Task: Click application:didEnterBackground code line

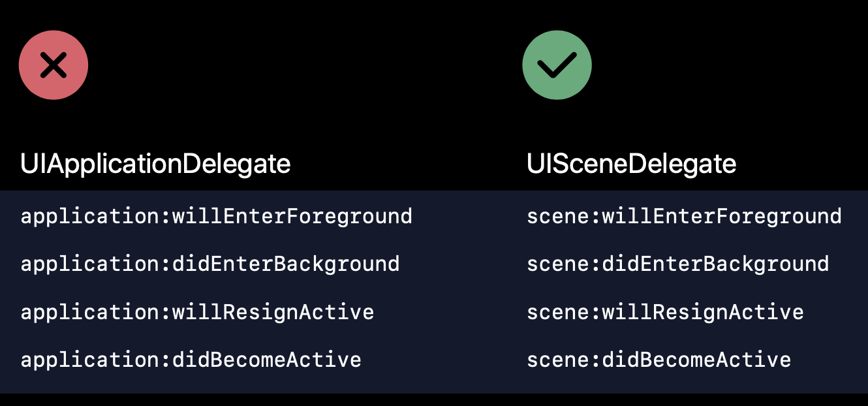Action: click(x=210, y=264)
